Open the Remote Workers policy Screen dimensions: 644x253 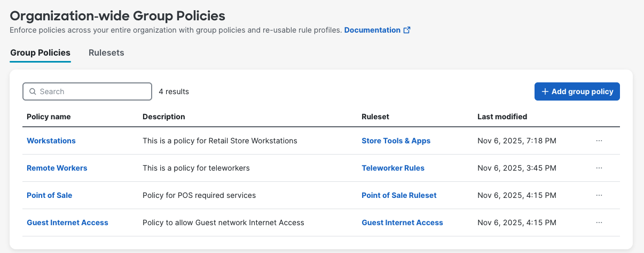[x=57, y=168]
